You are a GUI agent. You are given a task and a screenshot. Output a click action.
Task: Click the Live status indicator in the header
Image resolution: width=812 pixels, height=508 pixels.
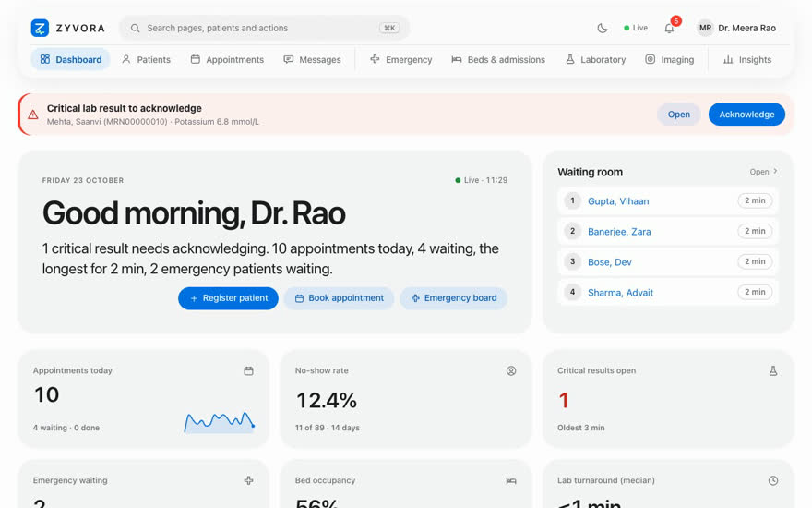click(x=636, y=28)
